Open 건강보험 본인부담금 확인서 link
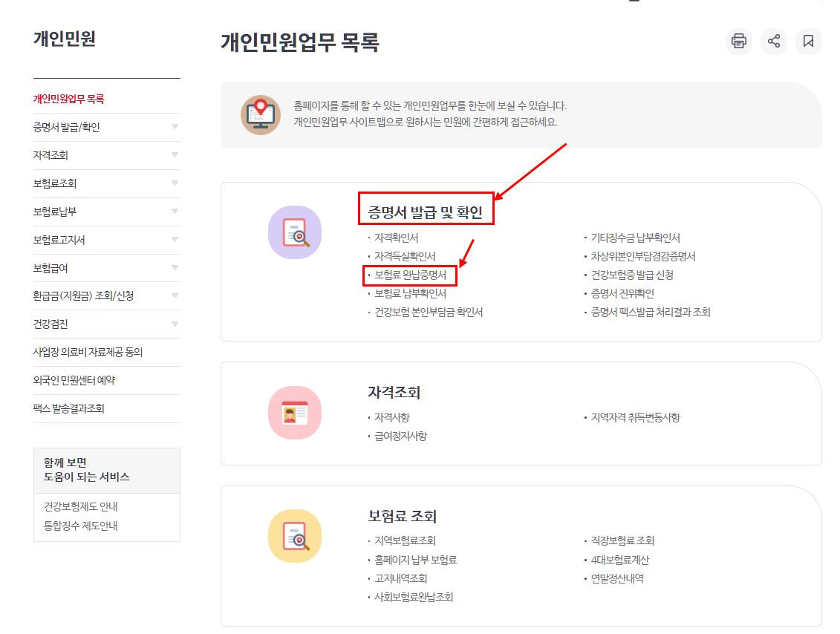This screenshot has width=840, height=634. point(428,313)
